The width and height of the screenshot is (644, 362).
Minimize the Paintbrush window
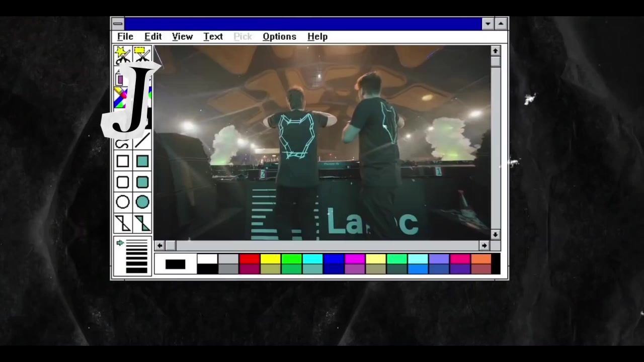click(x=488, y=24)
